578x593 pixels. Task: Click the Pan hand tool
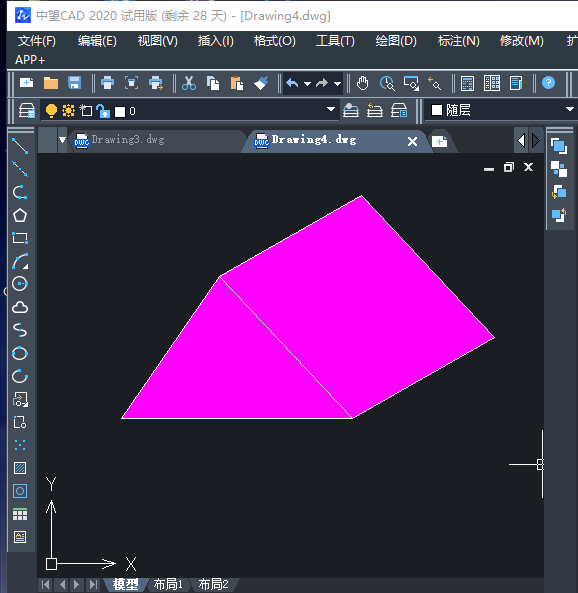[362, 83]
